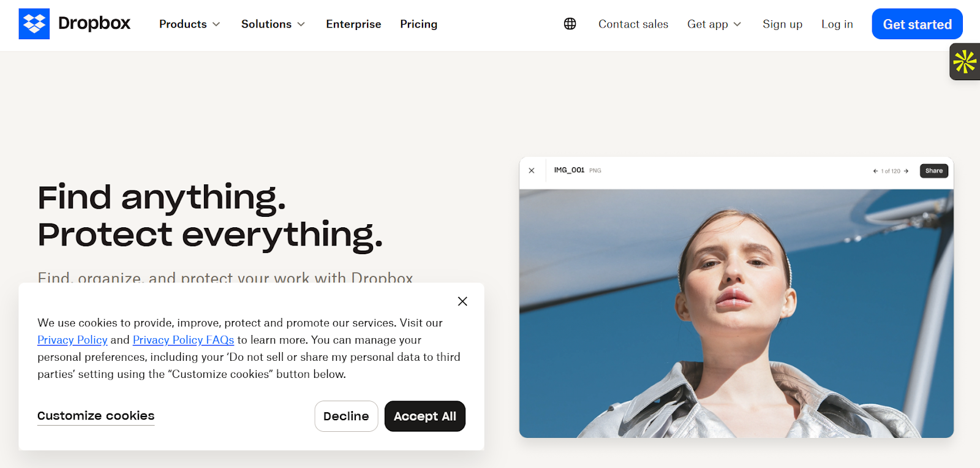Open the Pricing page
The width and height of the screenshot is (980, 468).
(x=419, y=24)
